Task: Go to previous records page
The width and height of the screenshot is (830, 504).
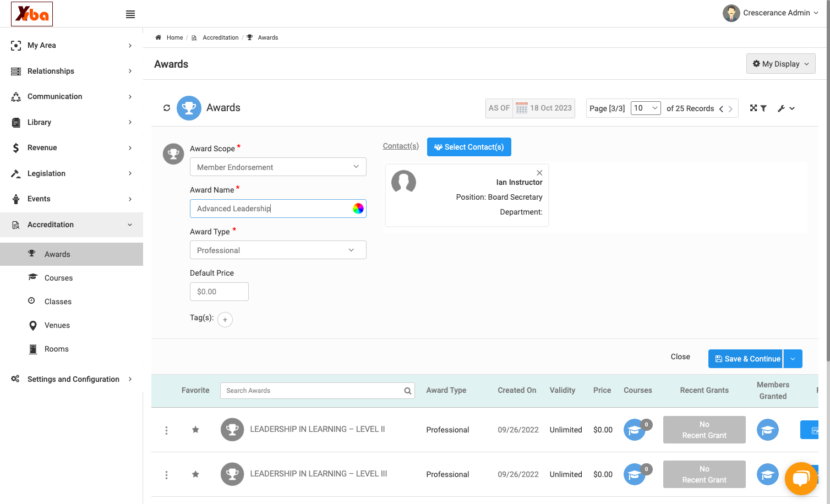Action: [x=721, y=109]
